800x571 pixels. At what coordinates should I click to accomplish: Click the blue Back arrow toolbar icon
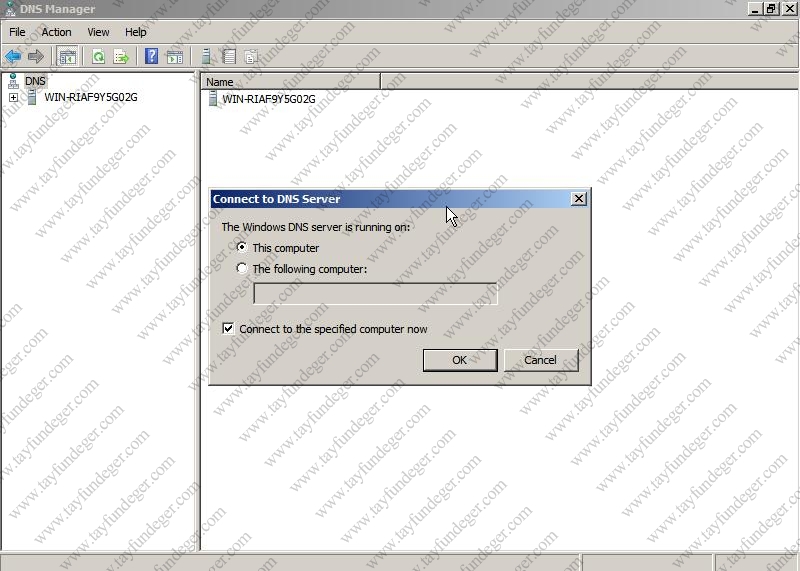click(13, 56)
